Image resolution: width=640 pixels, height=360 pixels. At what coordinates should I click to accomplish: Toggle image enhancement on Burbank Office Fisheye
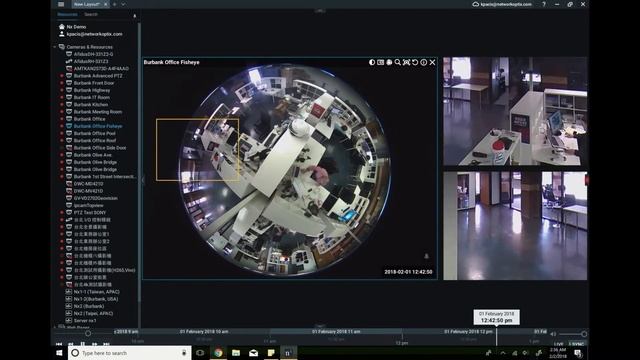click(x=372, y=62)
